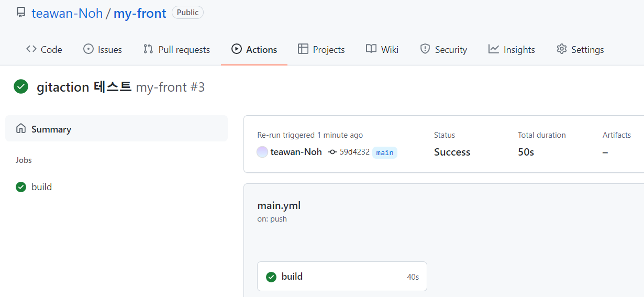Click the Total duration label
The height and width of the screenshot is (297, 644).
pyautogui.click(x=542, y=135)
